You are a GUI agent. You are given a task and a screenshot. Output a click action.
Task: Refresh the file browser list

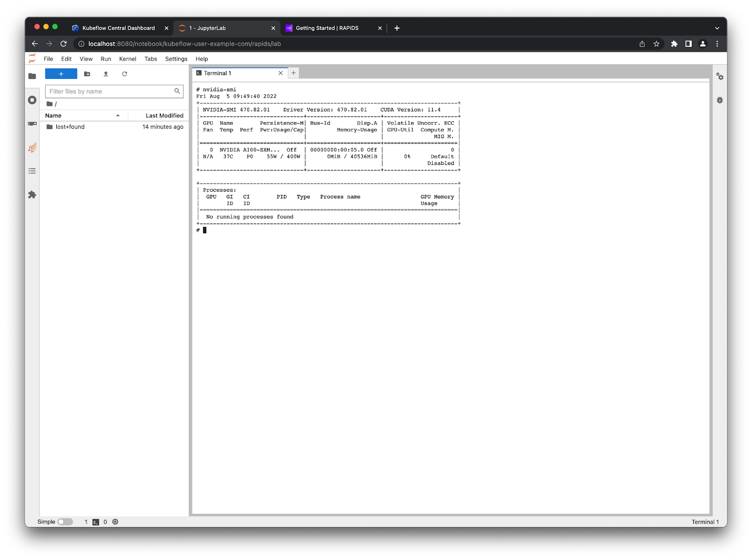tap(125, 74)
